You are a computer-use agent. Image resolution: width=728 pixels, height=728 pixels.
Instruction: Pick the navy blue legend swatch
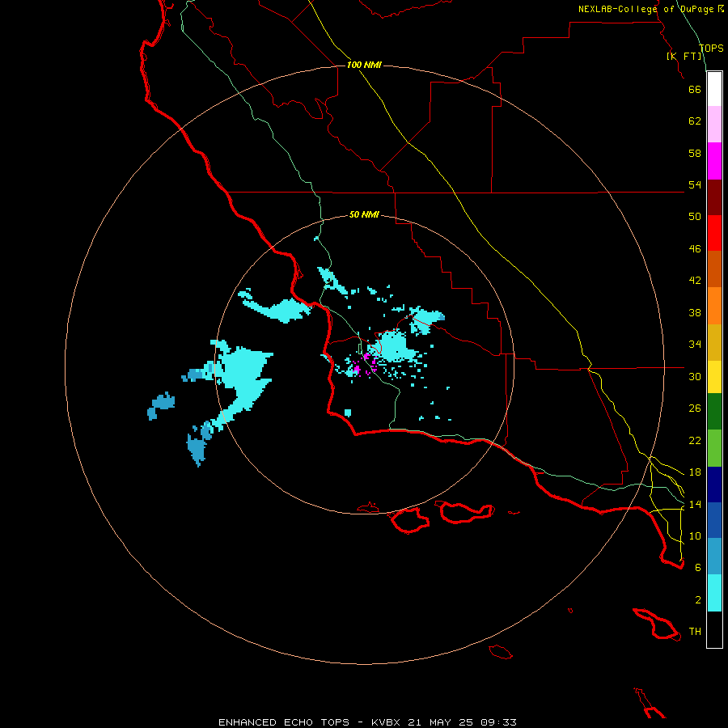[x=714, y=485]
